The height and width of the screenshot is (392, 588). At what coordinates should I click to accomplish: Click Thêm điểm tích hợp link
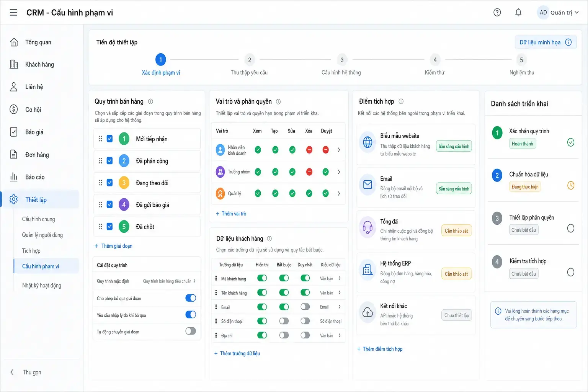pyautogui.click(x=380, y=349)
